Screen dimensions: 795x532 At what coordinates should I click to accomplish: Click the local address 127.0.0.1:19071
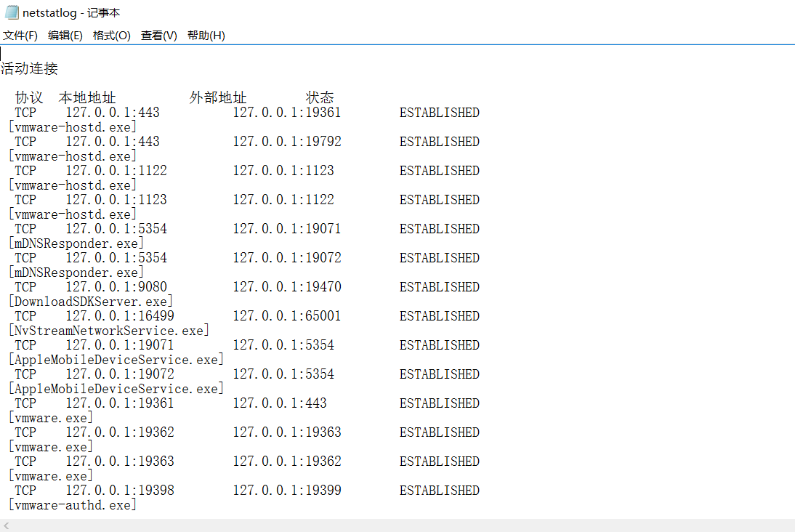pyautogui.click(x=120, y=345)
